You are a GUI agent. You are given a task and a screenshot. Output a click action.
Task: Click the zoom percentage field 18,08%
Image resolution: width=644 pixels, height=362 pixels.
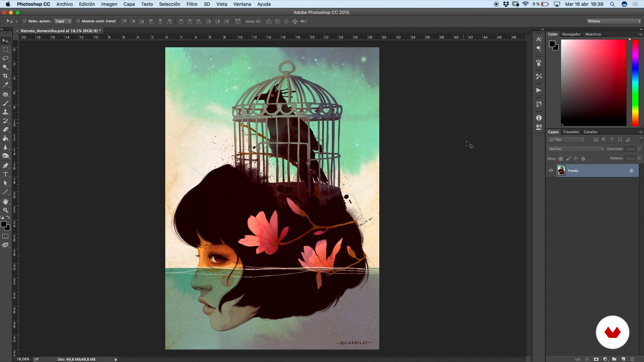[x=23, y=359]
